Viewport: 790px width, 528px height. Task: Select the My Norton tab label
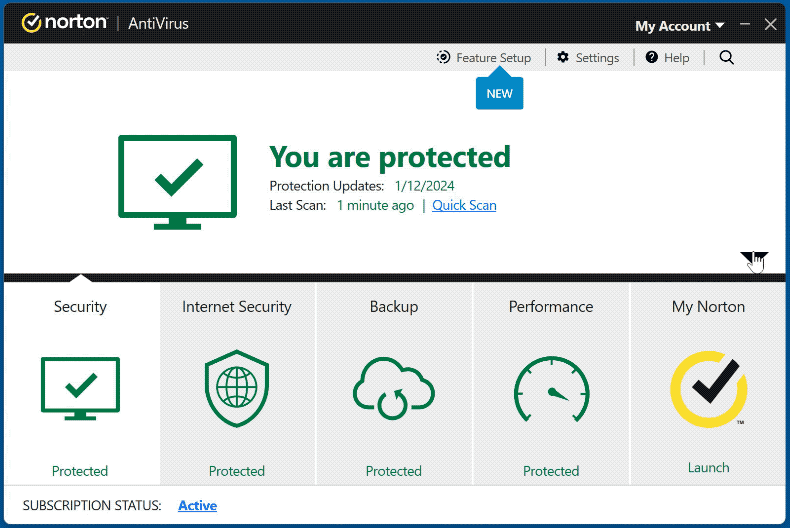708,306
